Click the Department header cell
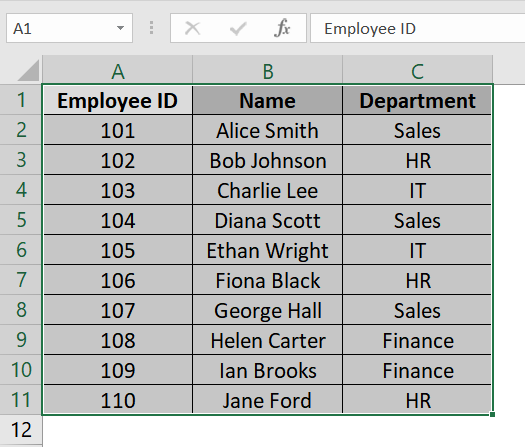 [x=417, y=100]
